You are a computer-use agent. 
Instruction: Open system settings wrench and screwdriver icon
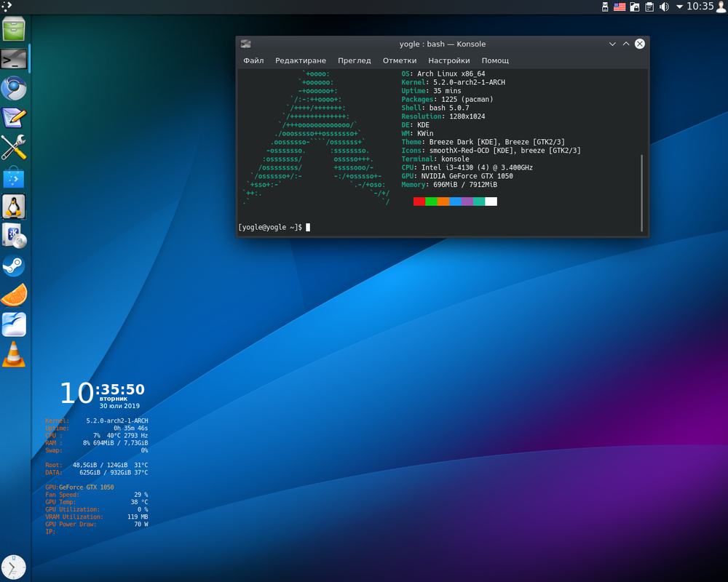point(14,148)
